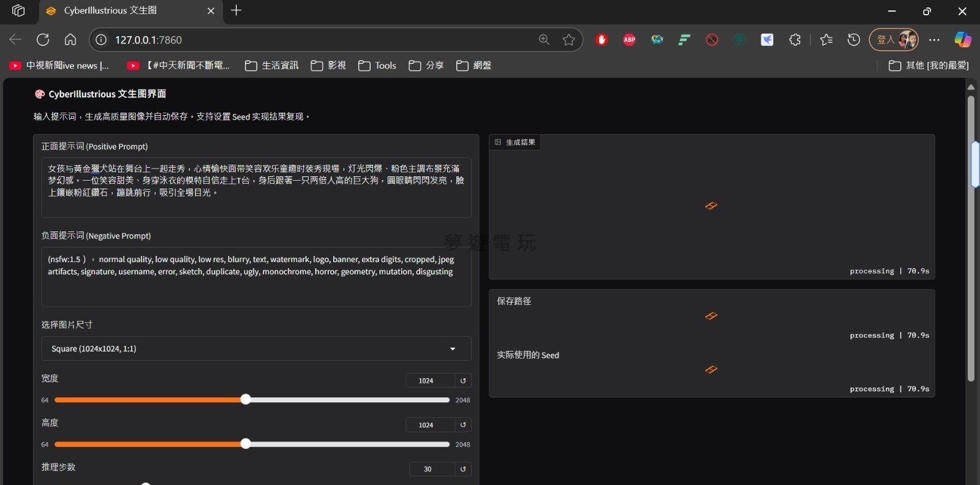Click inside the positive prompt text box
980x485 pixels.
(x=256, y=187)
